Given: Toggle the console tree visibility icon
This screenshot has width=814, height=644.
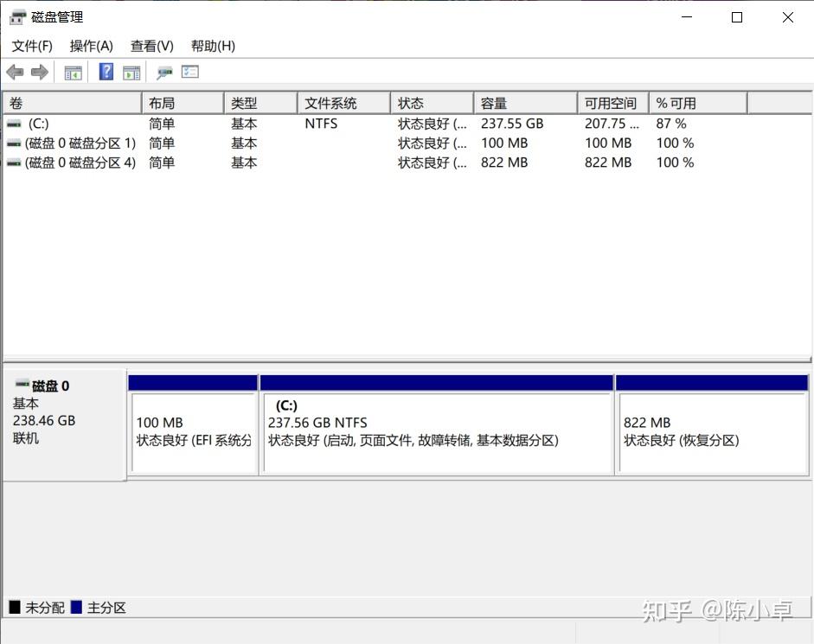Looking at the screenshot, I should click(73, 72).
